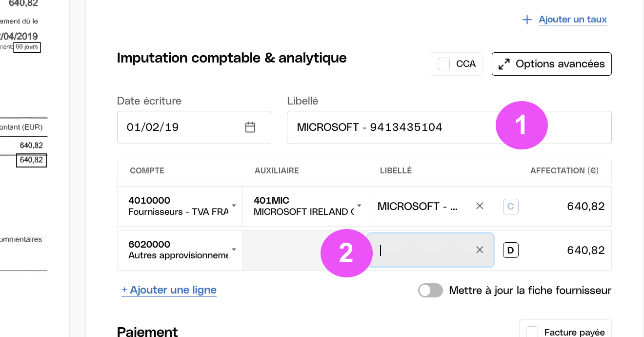Open the calendar picker in Date écriture

[250, 127]
